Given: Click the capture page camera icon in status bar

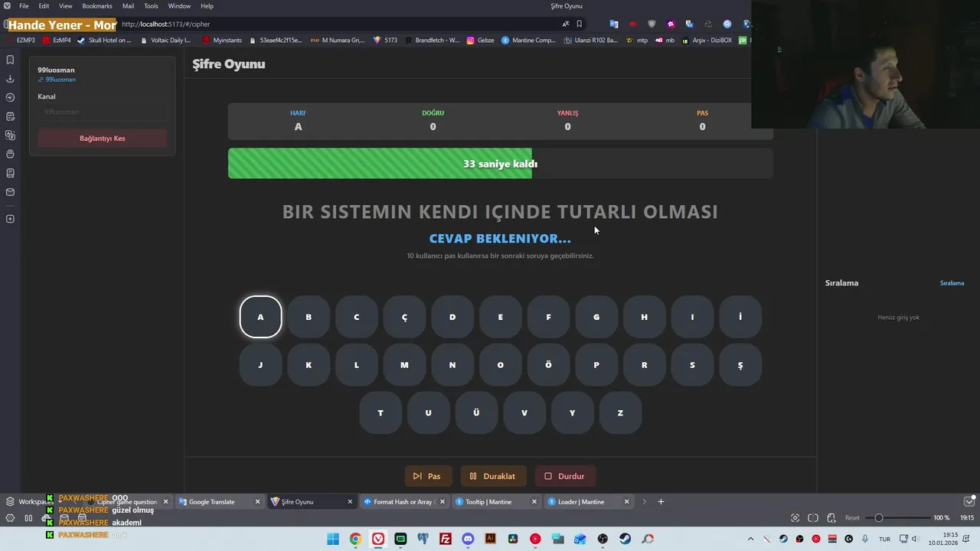Looking at the screenshot, I should pos(795,518).
